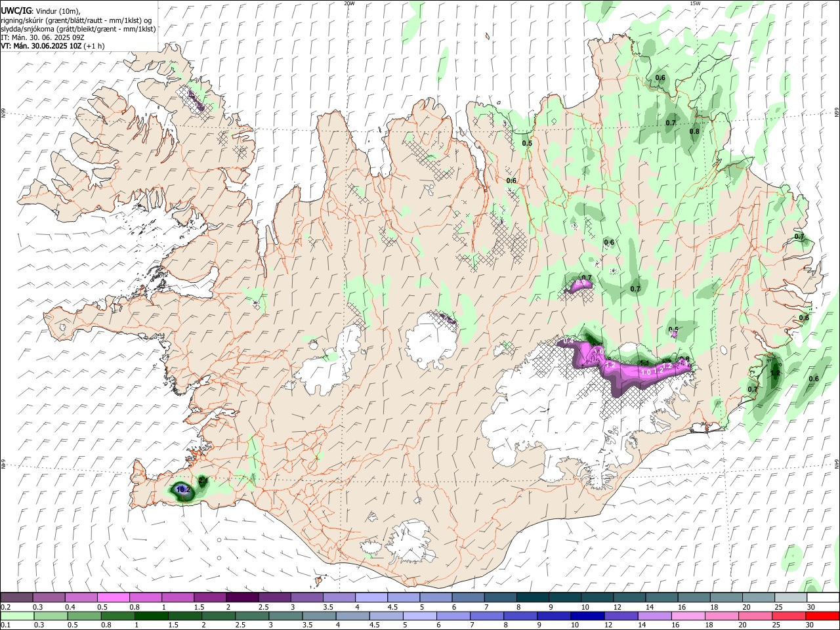Click the "VT: Mán. 30.06.2025 10Z" valid time
The height and width of the screenshot is (630, 840).
coord(41,46)
